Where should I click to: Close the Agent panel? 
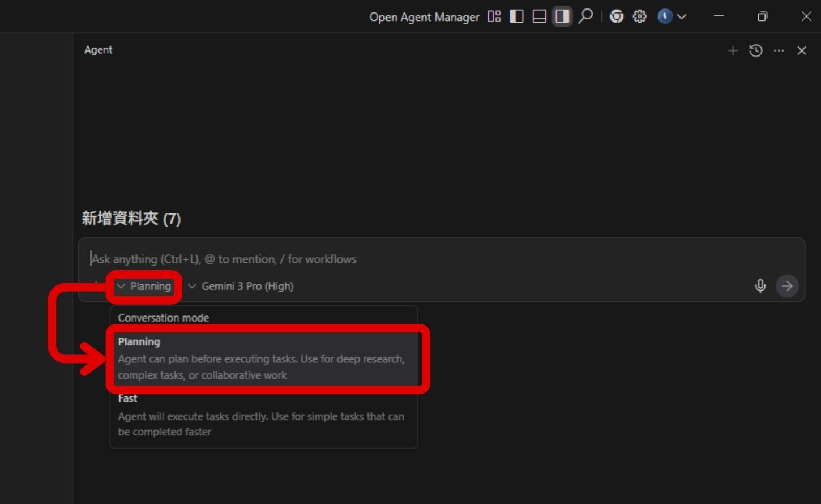(x=801, y=51)
